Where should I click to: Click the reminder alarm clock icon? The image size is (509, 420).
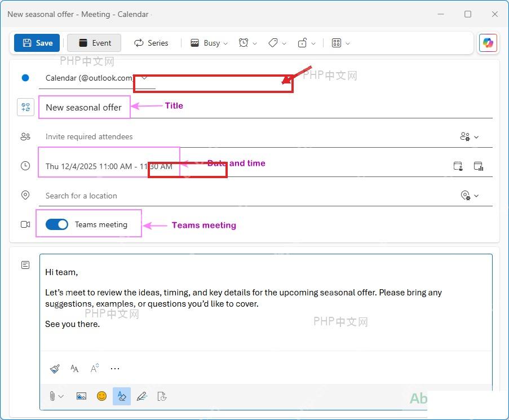point(244,43)
